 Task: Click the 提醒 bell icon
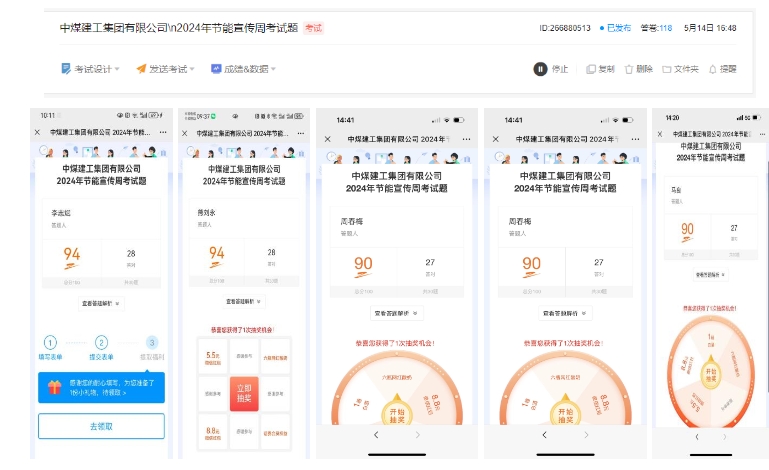point(713,69)
